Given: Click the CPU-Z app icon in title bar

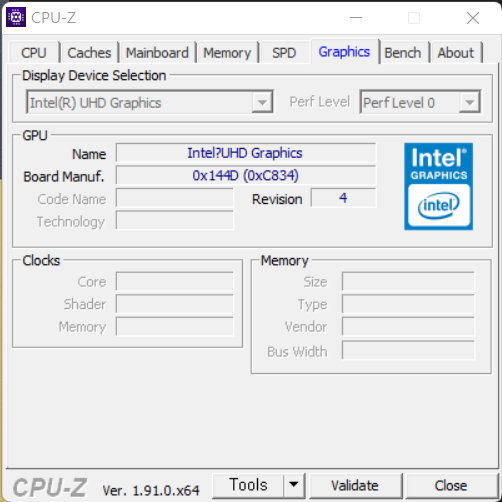Looking at the screenshot, I should pyautogui.click(x=16, y=17).
